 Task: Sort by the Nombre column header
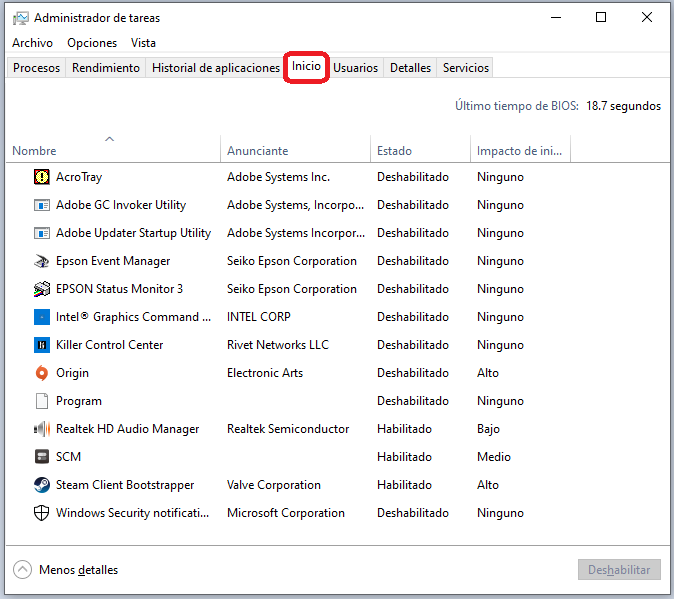(113, 149)
